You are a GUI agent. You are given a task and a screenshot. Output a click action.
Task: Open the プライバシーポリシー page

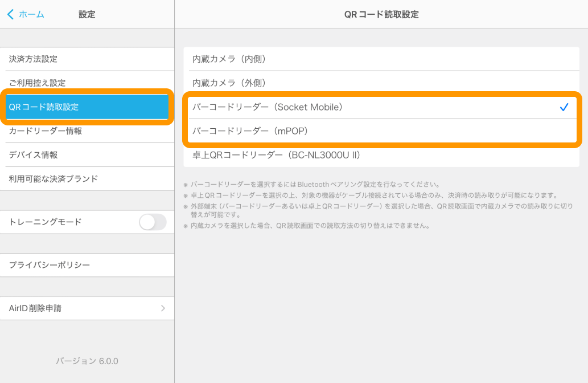tap(85, 265)
